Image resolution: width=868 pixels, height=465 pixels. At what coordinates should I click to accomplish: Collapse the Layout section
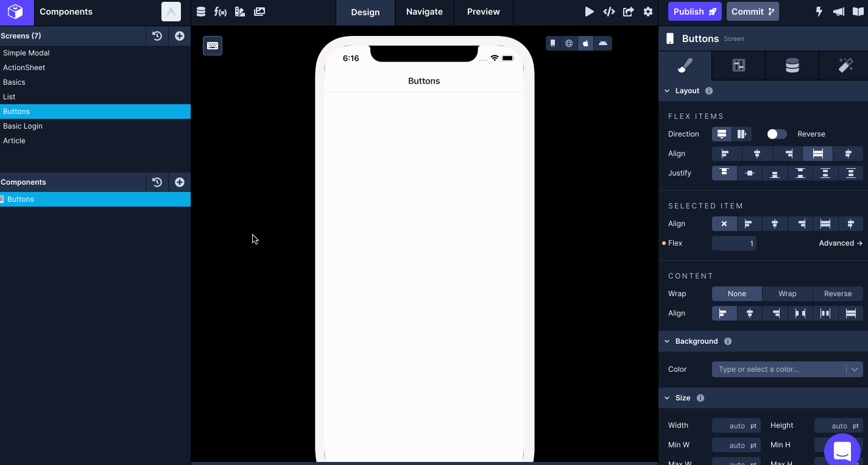(x=667, y=91)
